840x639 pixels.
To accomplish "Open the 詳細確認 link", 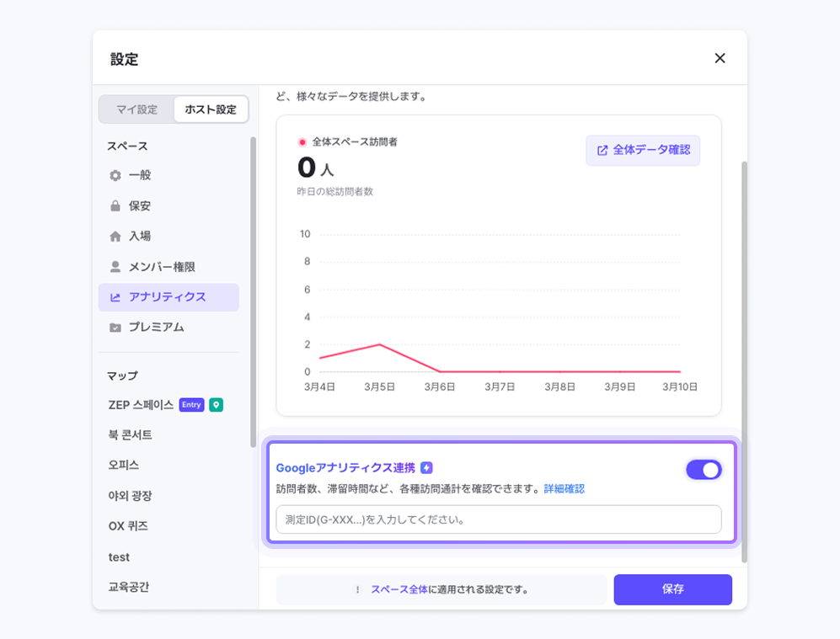I will pos(564,489).
